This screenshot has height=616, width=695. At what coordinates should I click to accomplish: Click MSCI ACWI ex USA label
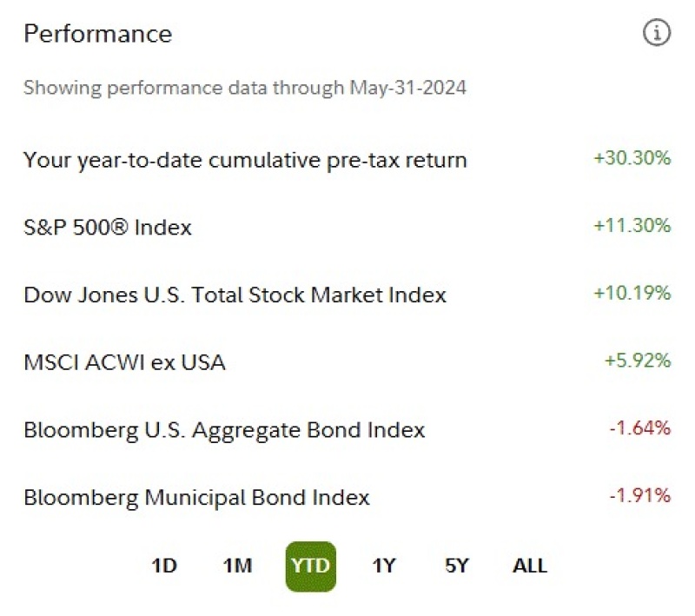click(124, 362)
